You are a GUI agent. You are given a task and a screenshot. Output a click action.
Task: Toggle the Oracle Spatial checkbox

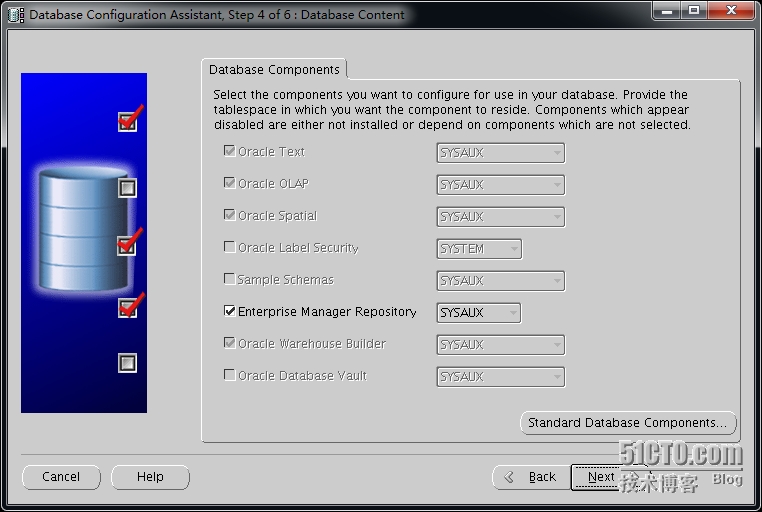(x=229, y=215)
